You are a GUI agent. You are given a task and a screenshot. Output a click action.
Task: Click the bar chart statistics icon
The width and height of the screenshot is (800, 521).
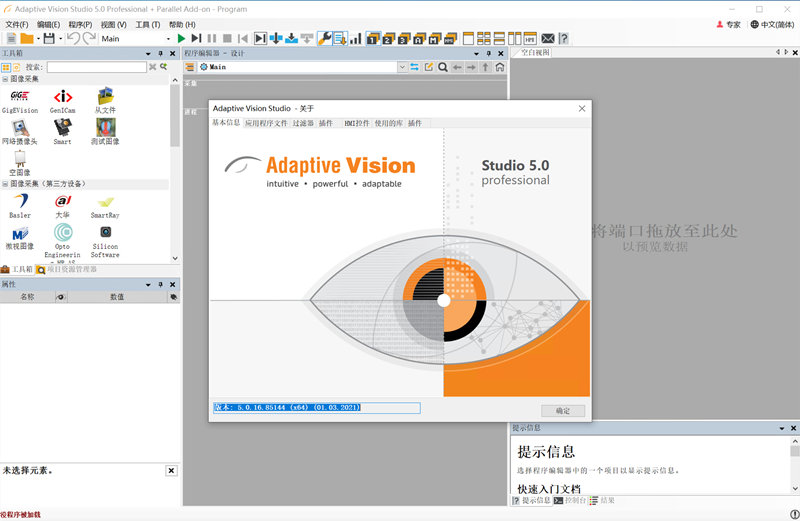pos(356,38)
